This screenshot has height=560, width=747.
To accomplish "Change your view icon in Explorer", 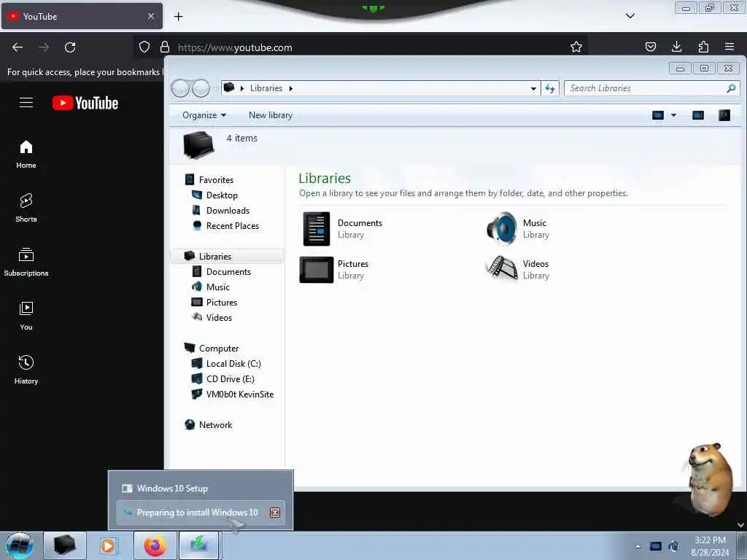I will click(x=657, y=115).
